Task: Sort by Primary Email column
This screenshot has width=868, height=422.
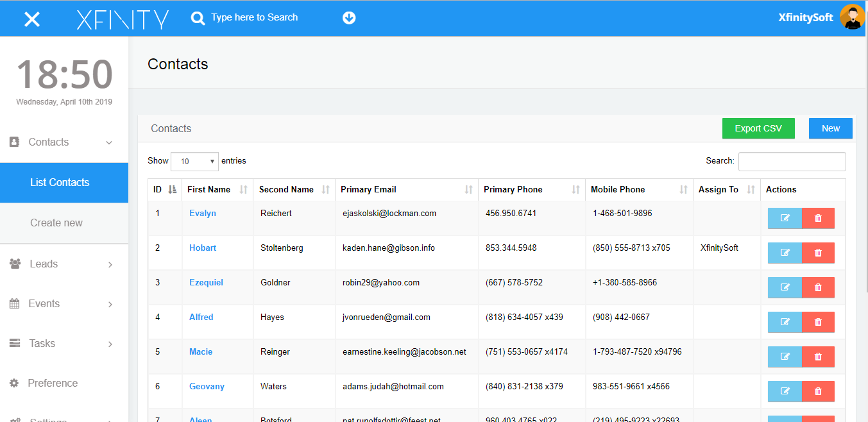Action: click(x=407, y=190)
